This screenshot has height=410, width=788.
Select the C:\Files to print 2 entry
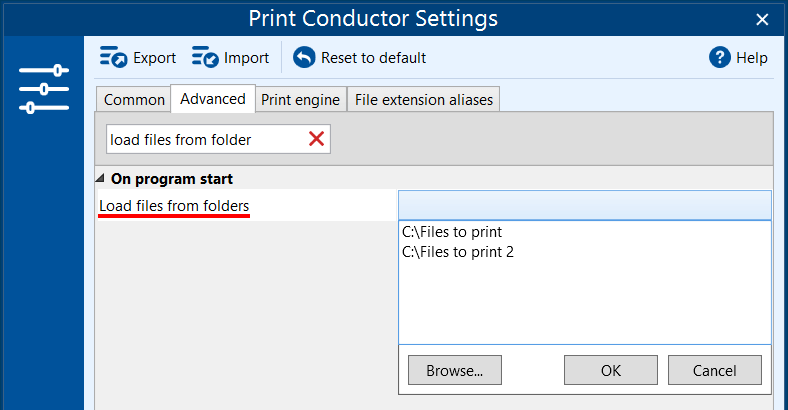(458, 252)
